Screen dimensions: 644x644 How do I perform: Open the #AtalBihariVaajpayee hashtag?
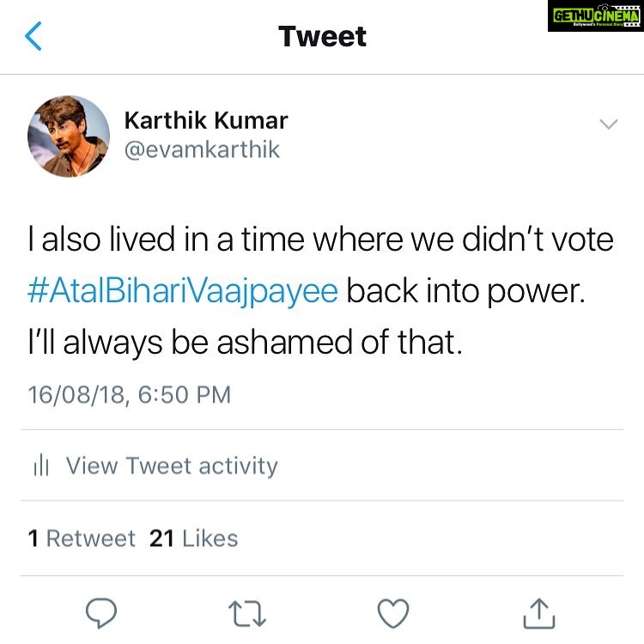click(183, 290)
